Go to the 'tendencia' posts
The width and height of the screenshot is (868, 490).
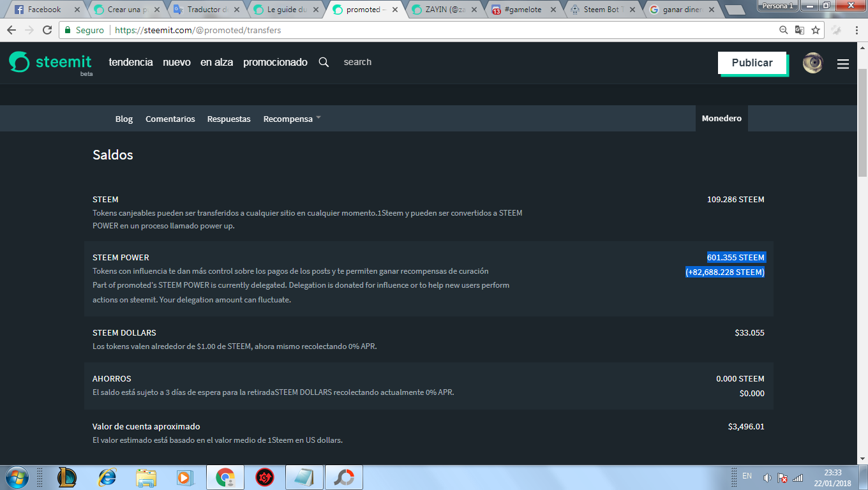tap(131, 62)
